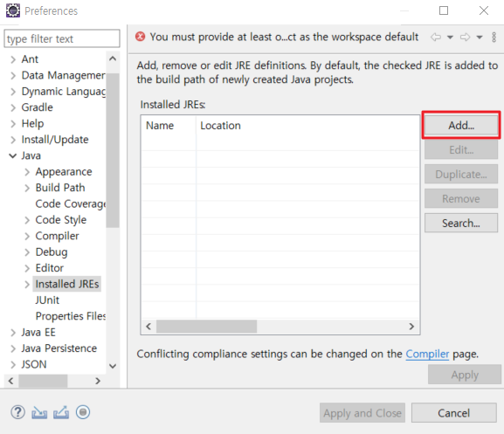
Task: Open the forward history dropdown arrow
Action: pyautogui.click(x=480, y=38)
